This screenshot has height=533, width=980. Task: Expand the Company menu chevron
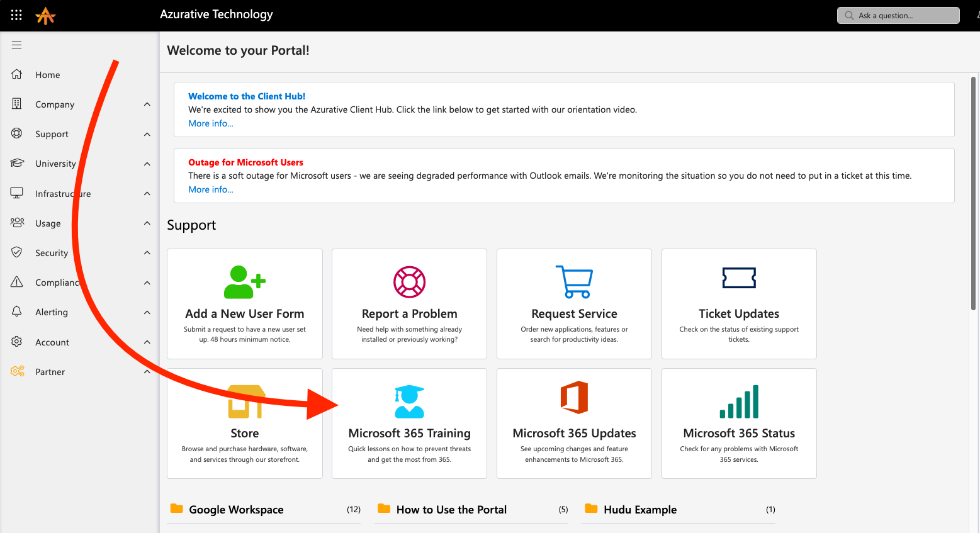pyautogui.click(x=147, y=104)
